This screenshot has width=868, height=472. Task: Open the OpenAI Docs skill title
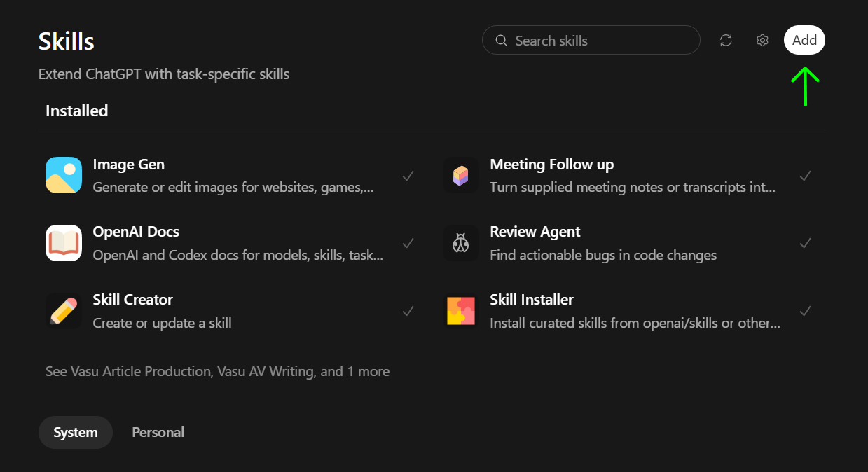pyautogui.click(x=136, y=232)
